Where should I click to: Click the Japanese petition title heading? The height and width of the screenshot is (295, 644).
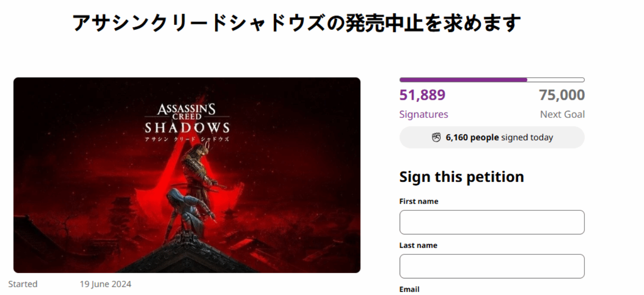point(296,23)
